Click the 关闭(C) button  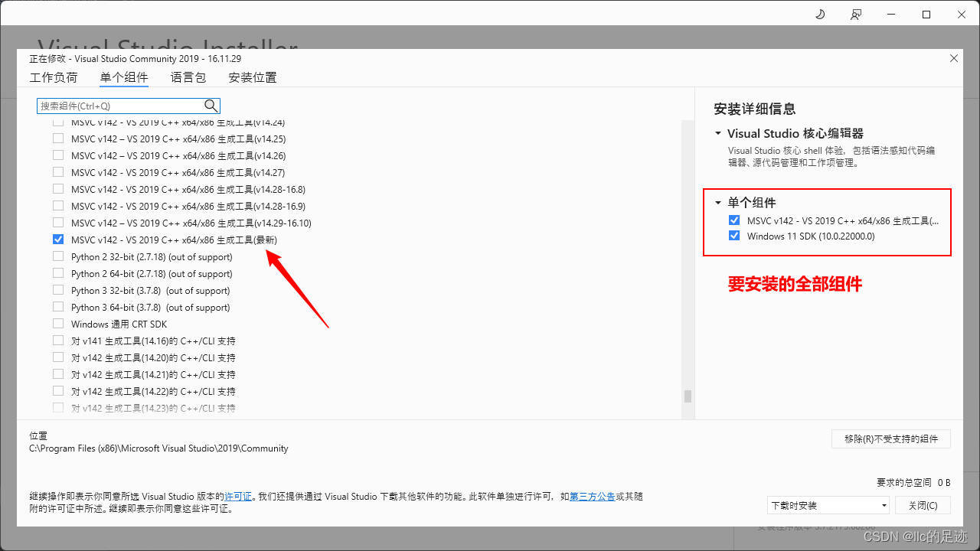pos(923,505)
